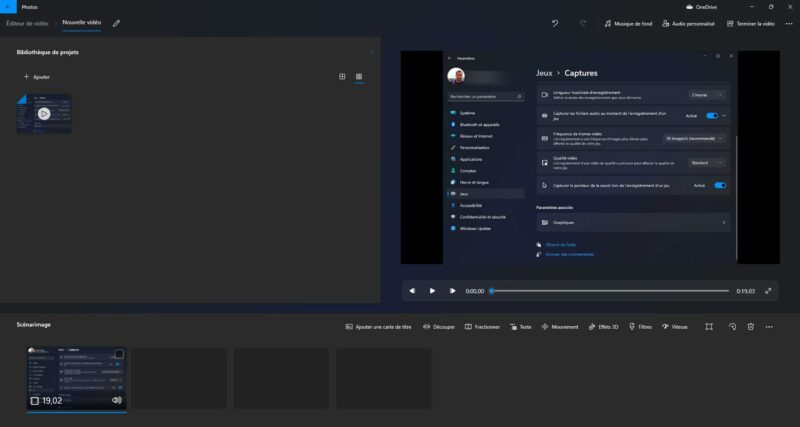This screenshot has width=800, height=427.
Task: Open the Vitesse speed tool
Action: coord(674,327)
